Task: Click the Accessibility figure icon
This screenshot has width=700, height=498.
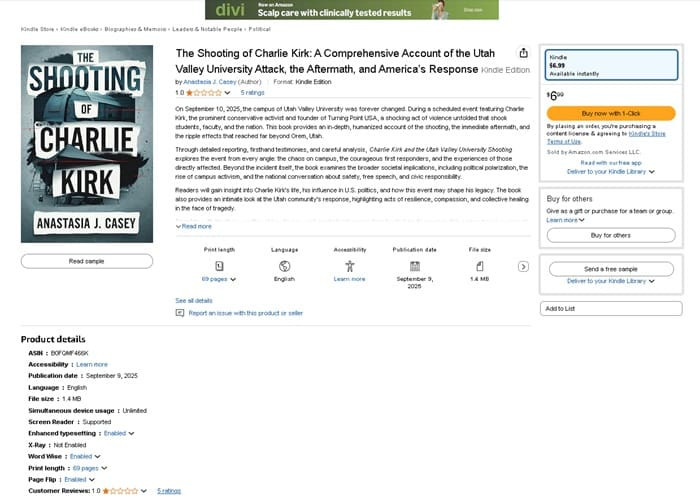Action: [x=349, y=266]
